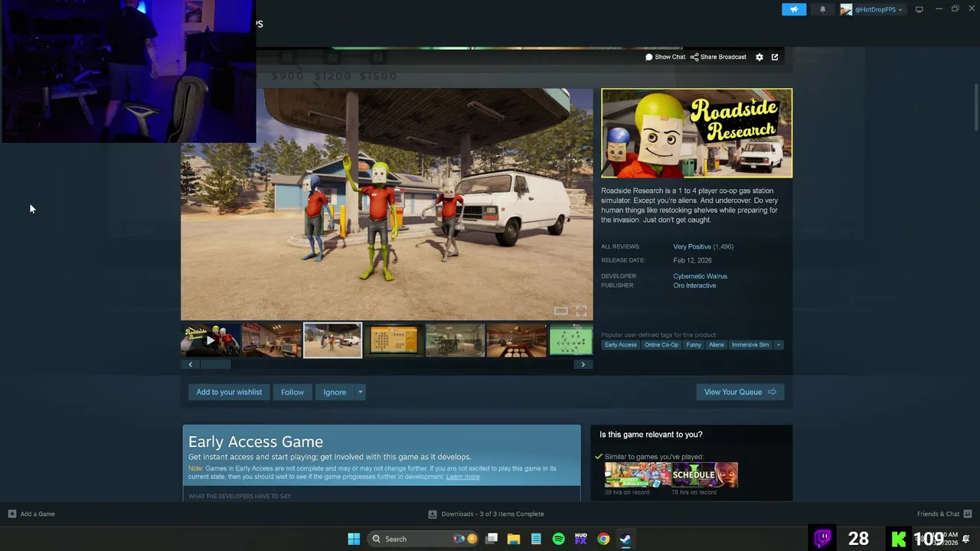Select the store interior screenshot thumbnail
The height and width of the screenshot is (551, 980).
click(x=272, y=341)
